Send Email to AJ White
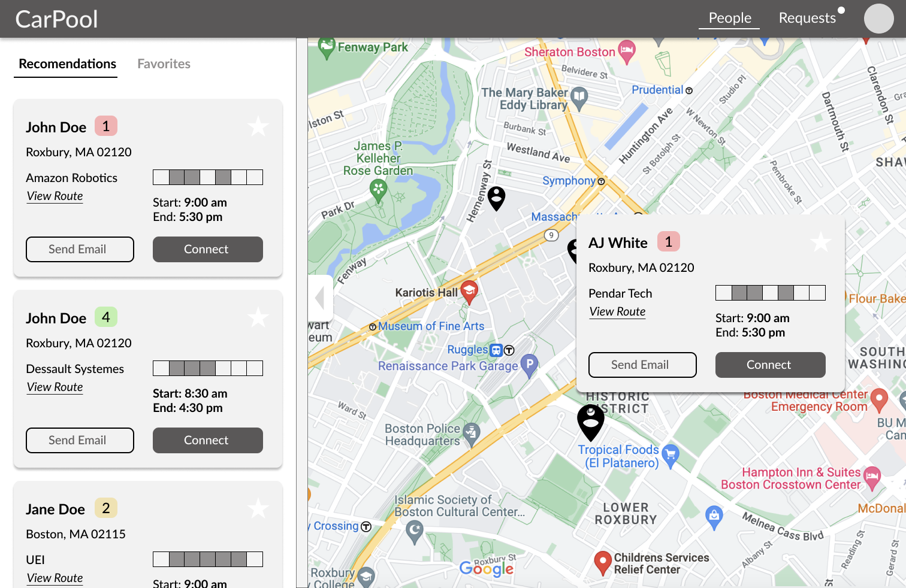 pos(642,365)
